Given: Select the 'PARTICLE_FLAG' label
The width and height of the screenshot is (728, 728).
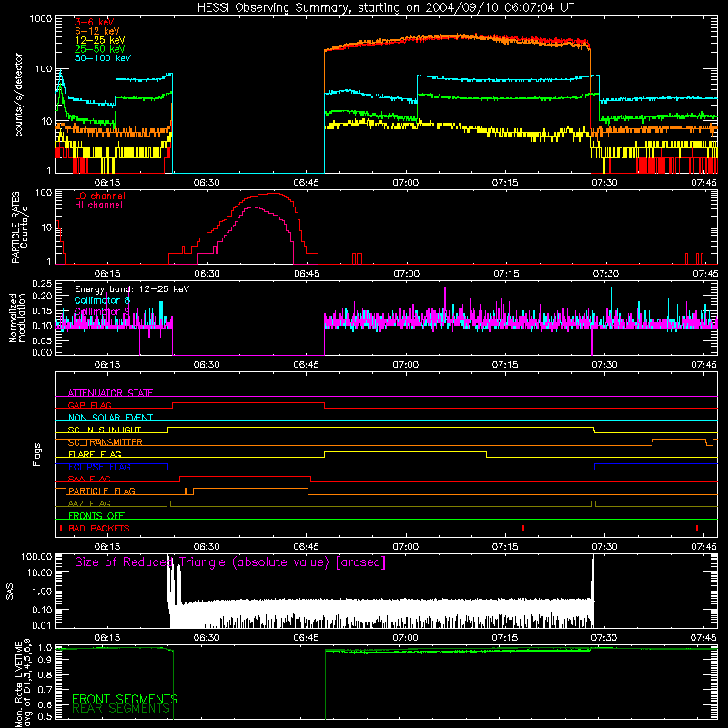Looking at the screenshot, I should coord(102,491).
